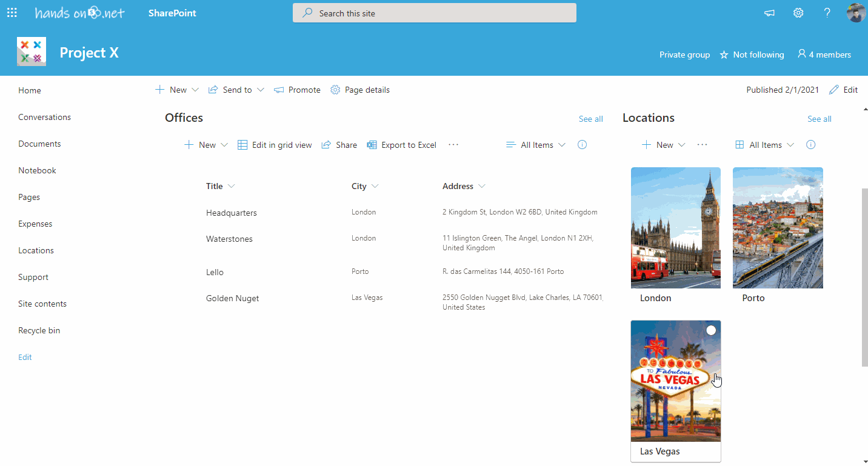Open the Headquarters list item
The height and width of the screenshot is (466, 868).
click(232, 213)
